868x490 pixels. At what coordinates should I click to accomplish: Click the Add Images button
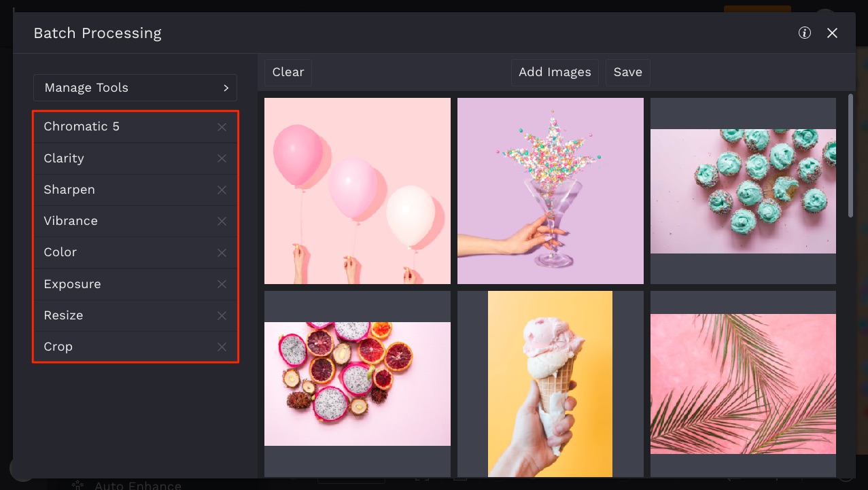[x=555, y=72]
